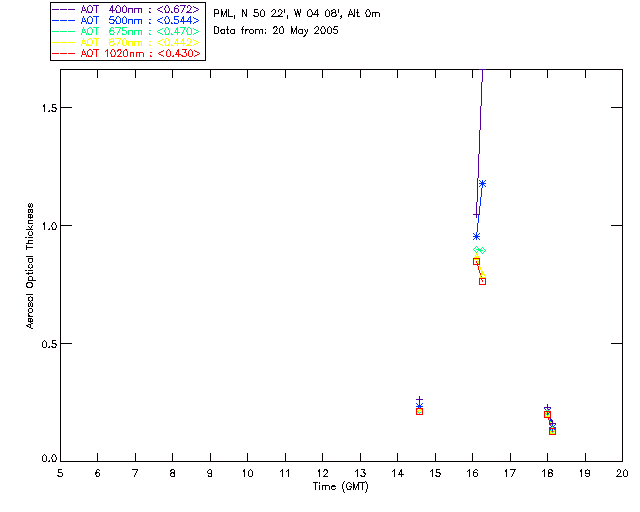Click the x-axis label 13
This screenshot has height=512, width=640.
[x=360, y=473]
